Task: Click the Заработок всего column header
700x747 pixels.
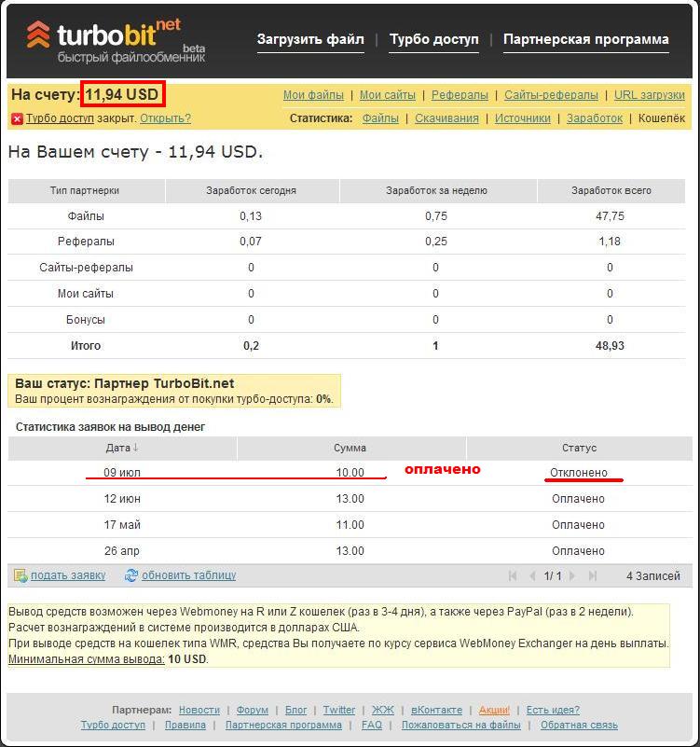Action: point(611,190)
